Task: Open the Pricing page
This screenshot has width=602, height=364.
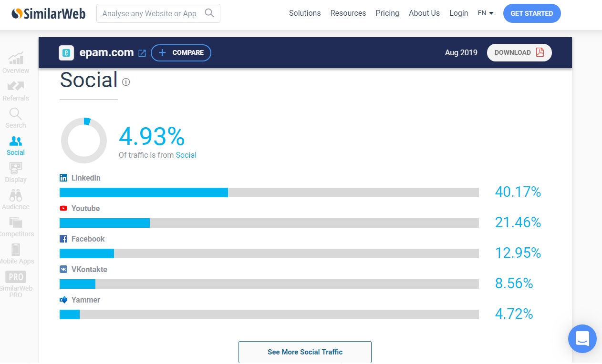Action: click(x=387, y=13)
